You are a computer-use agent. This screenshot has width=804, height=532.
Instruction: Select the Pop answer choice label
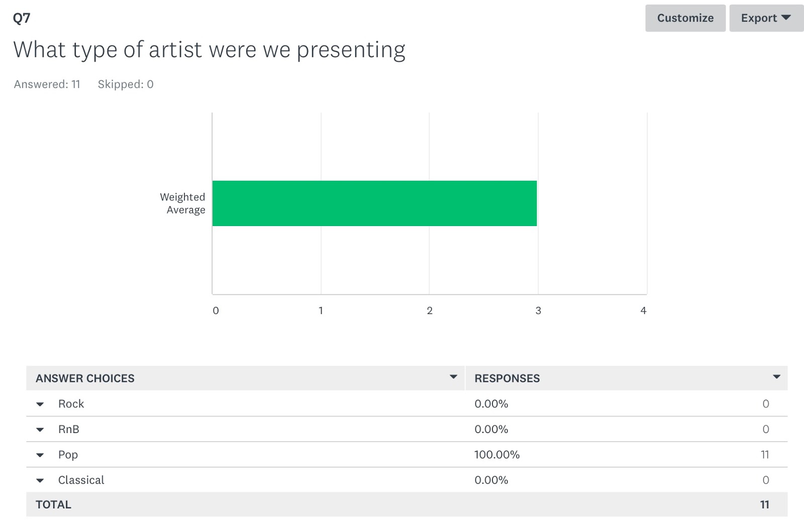click(68, 455)
